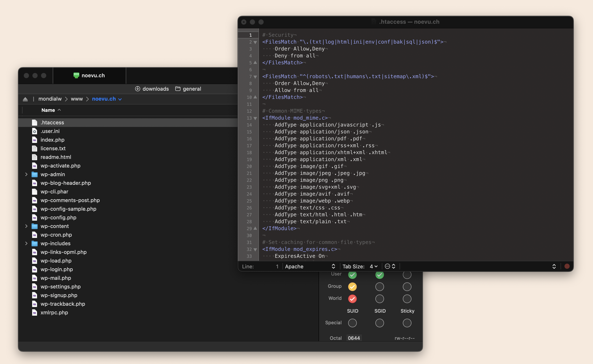Click the general folder bookmark icon
The image size is (593, 364).
click(x=178, y=89)
